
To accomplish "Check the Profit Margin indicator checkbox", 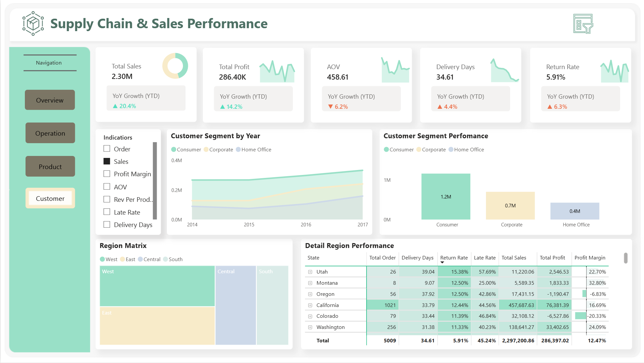I will click(107, 174).
